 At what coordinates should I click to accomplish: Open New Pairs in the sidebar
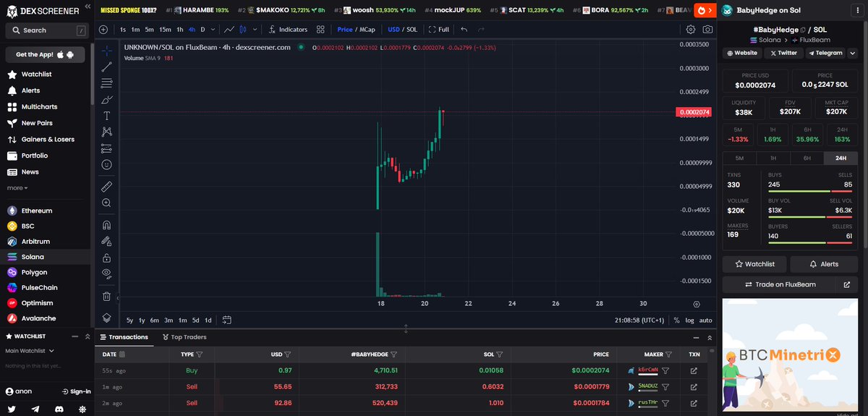tap(37, 123)
